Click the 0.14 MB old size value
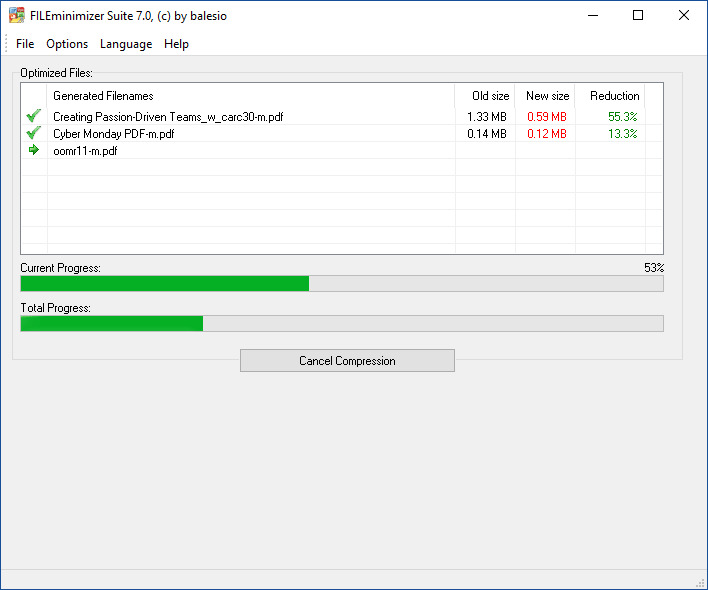This screenshot has width=708, height=590. (x=487, y=134)
